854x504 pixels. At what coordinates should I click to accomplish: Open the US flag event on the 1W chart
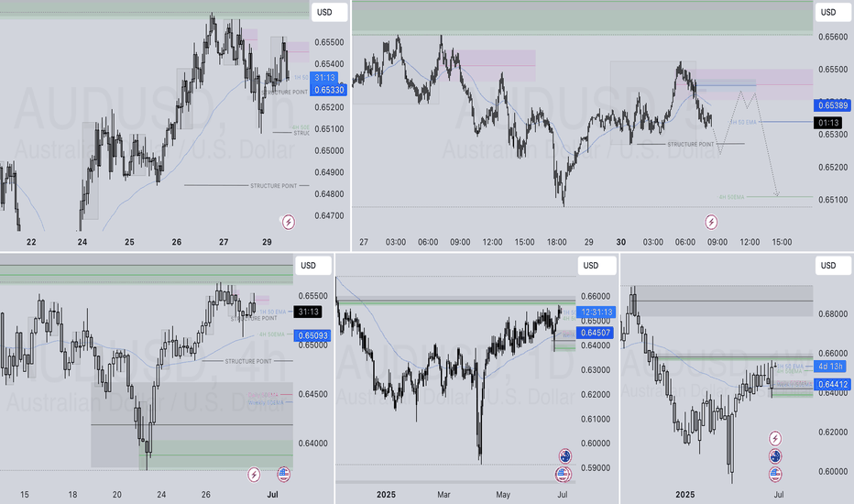pos(775,474)
